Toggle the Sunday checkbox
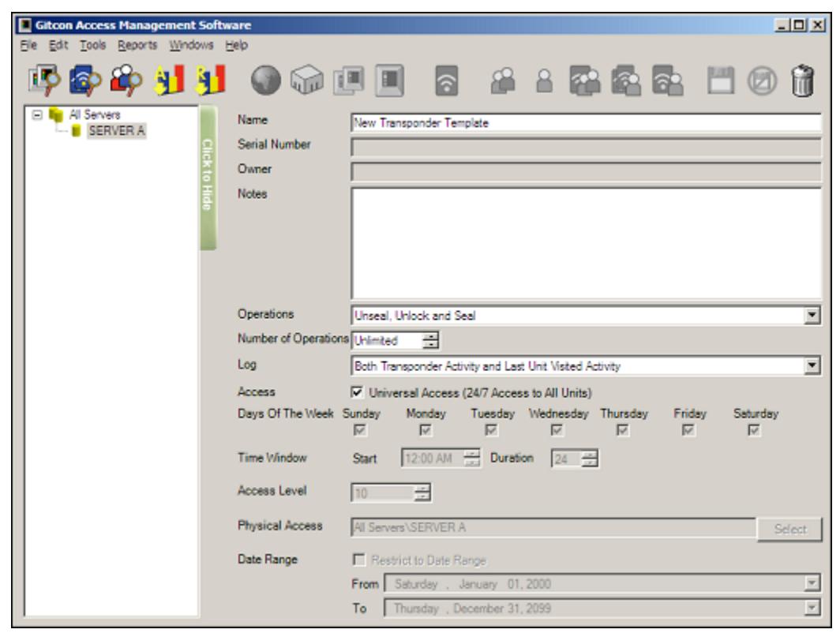Viewport: 840px width, 633px height. pyautogui.click(x=360, y=430)
